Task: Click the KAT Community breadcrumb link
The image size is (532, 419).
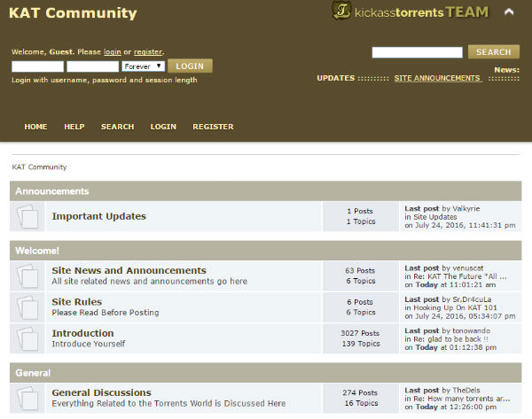Action: click(39, 167)
